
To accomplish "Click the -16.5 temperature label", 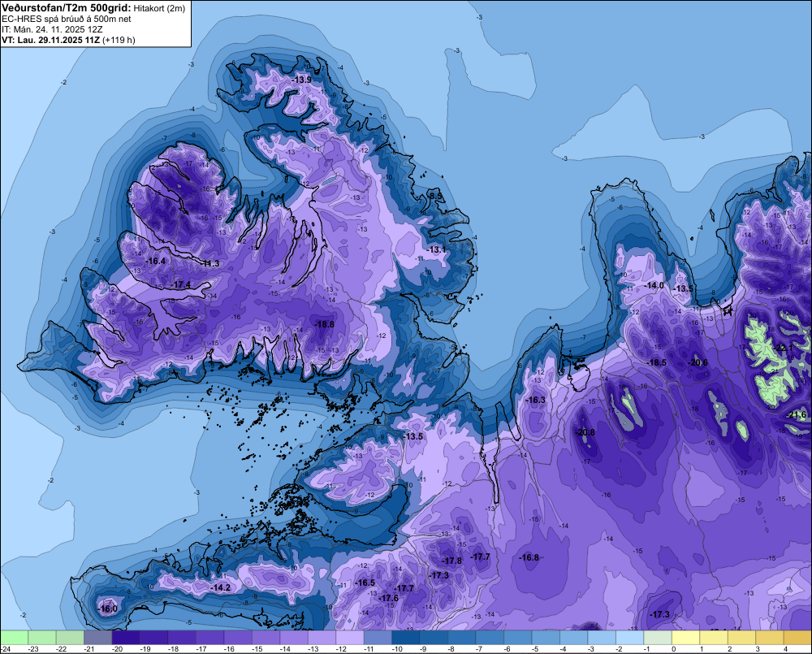I will tap(365, 583).
